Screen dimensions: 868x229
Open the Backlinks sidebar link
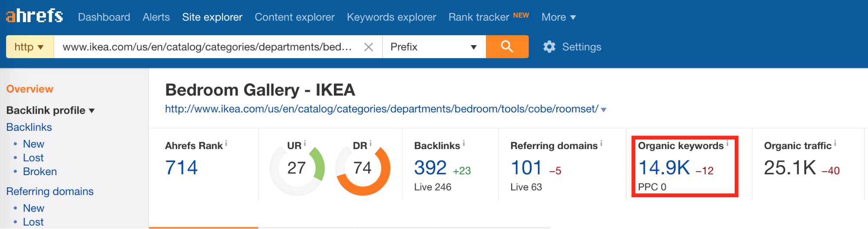[x=29, y=127]
